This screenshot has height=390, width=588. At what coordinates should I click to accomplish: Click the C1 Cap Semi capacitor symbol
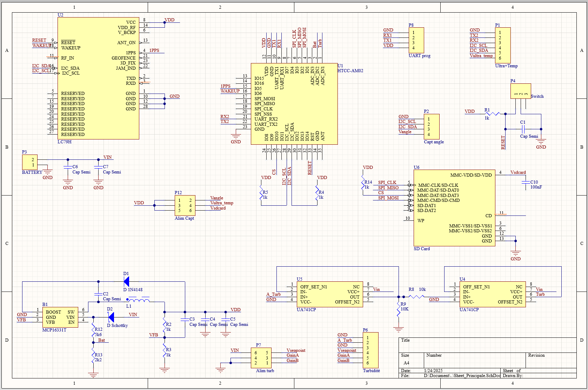523,129
